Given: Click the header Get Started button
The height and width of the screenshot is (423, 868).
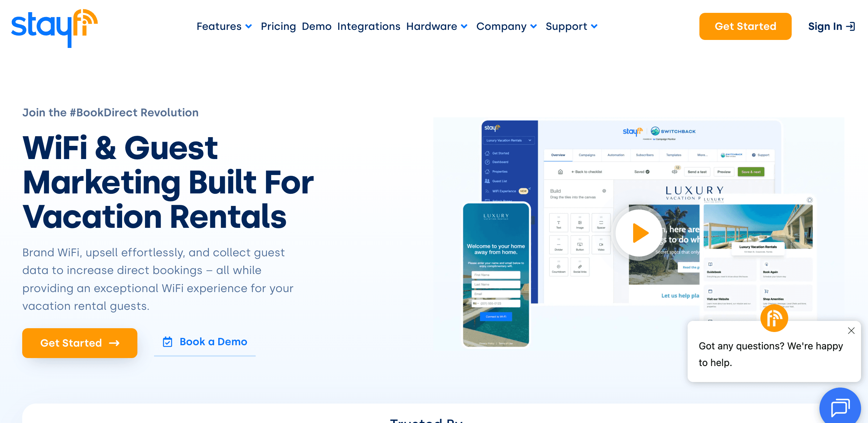Looking at the screenshot, I should [745, 26].
